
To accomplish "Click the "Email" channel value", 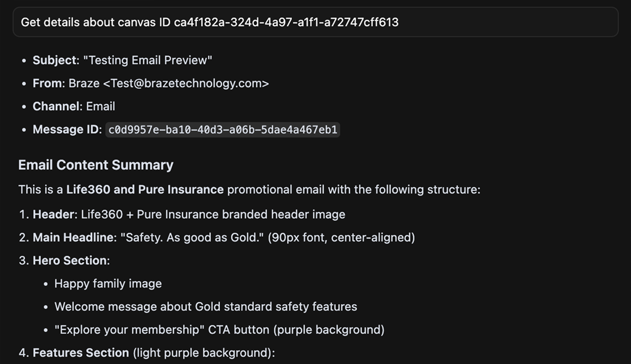I will click(x=100, y=106).
